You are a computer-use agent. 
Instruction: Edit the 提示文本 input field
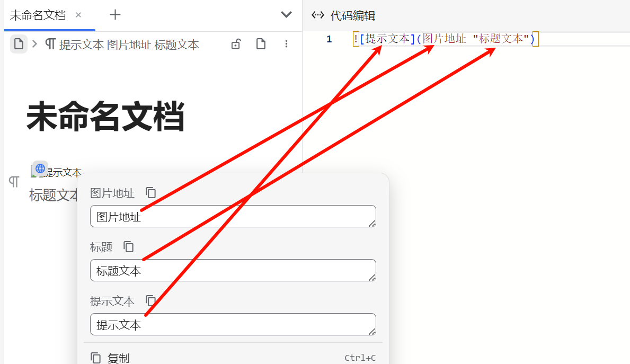pos(233,324)
